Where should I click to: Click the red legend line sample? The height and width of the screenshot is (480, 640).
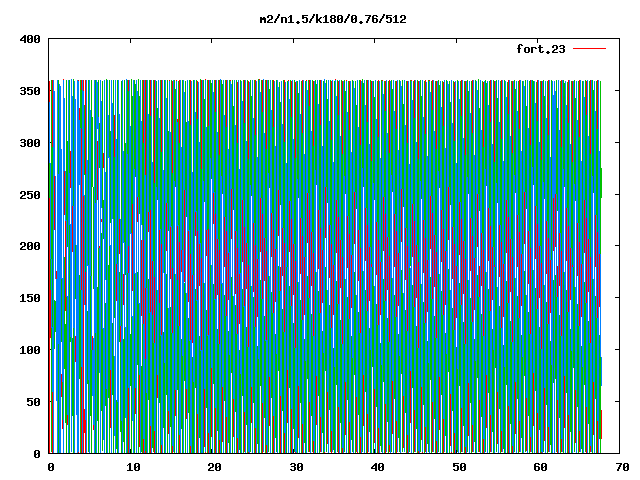(590, 49)
